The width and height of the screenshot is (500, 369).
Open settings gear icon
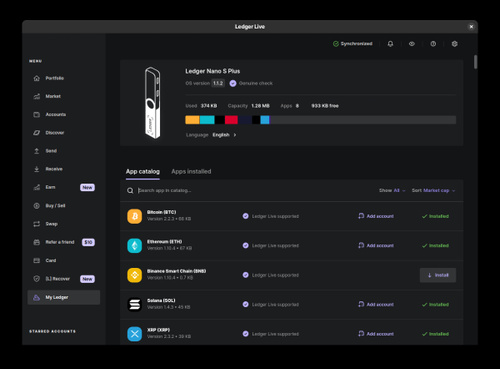(454, 44)
